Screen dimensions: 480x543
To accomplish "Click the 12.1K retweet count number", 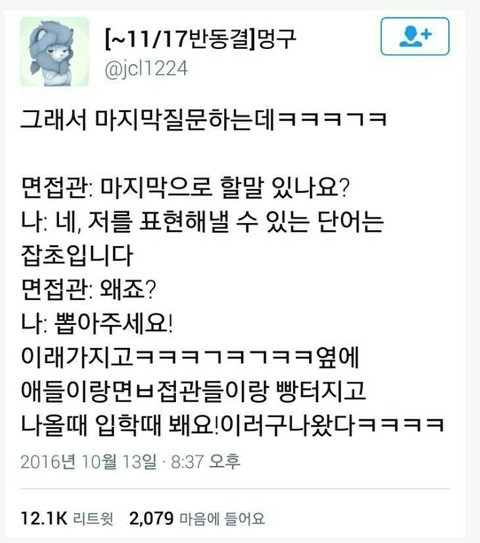I will [x=44, y=518].
